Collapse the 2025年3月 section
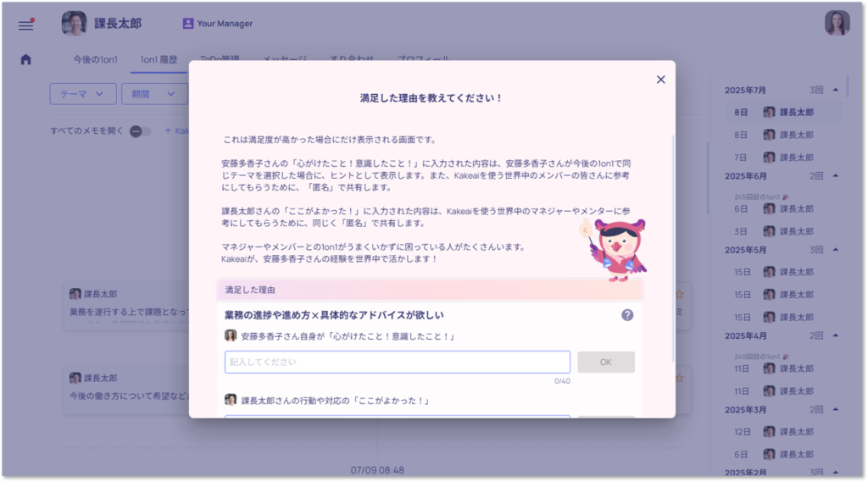 pyautogui.click(x=835, y=409)
